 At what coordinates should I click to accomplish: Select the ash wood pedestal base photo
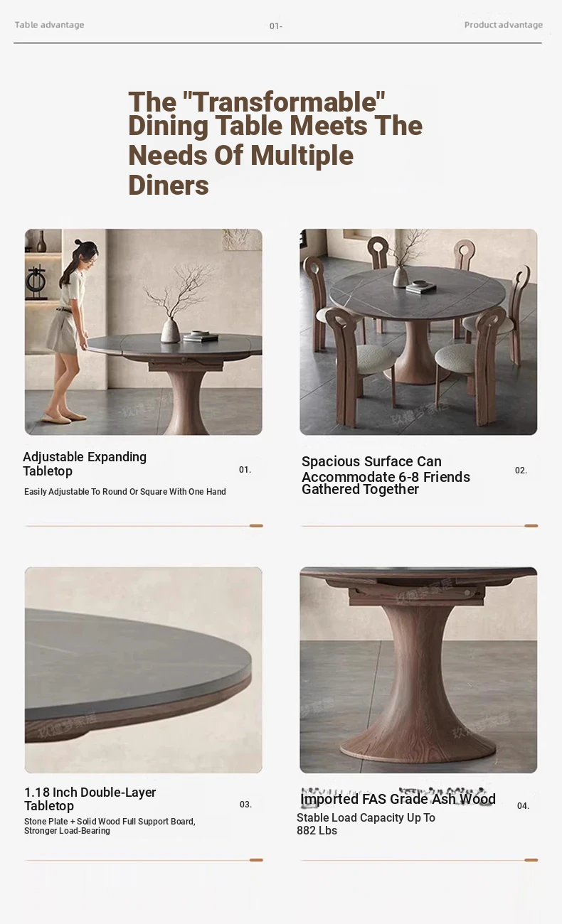[418, 670]
